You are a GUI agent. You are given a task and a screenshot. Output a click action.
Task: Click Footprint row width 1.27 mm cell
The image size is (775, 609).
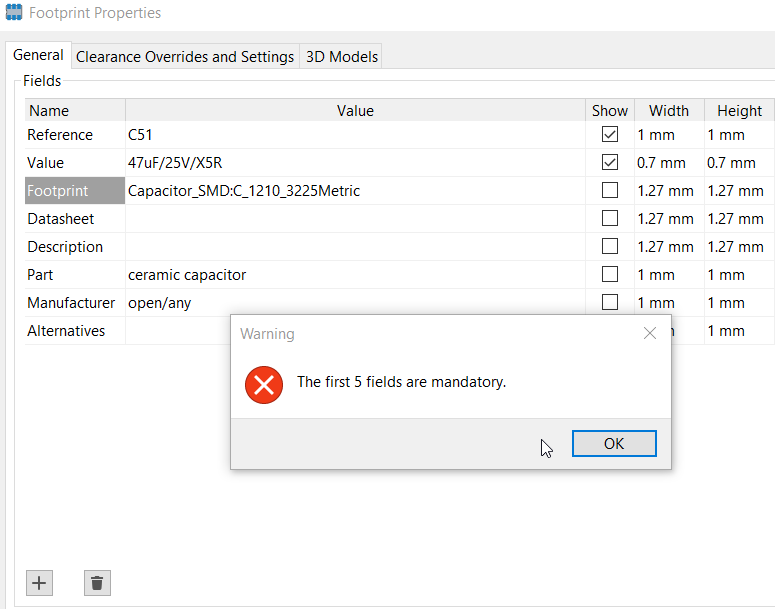click(x=669, y=191)
